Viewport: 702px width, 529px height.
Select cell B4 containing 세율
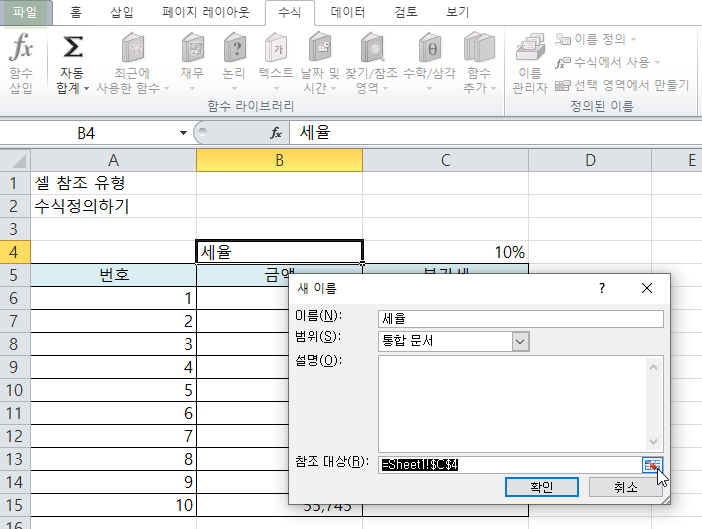[279, 252]
